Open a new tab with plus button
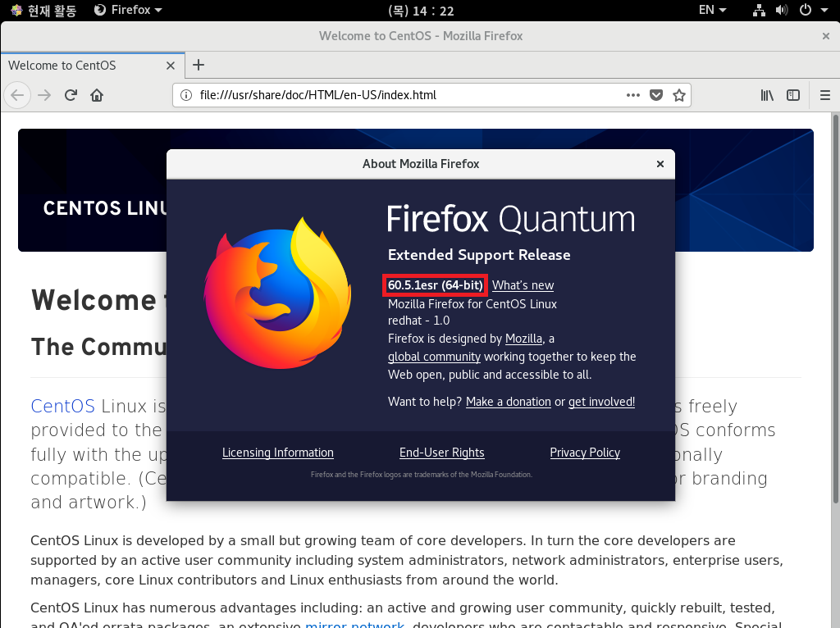Screen dimensions: 840x628 coord(199,65)
